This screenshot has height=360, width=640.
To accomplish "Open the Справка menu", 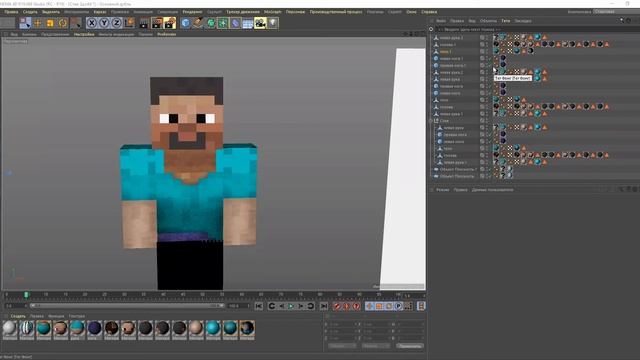I will click(429, 12).
